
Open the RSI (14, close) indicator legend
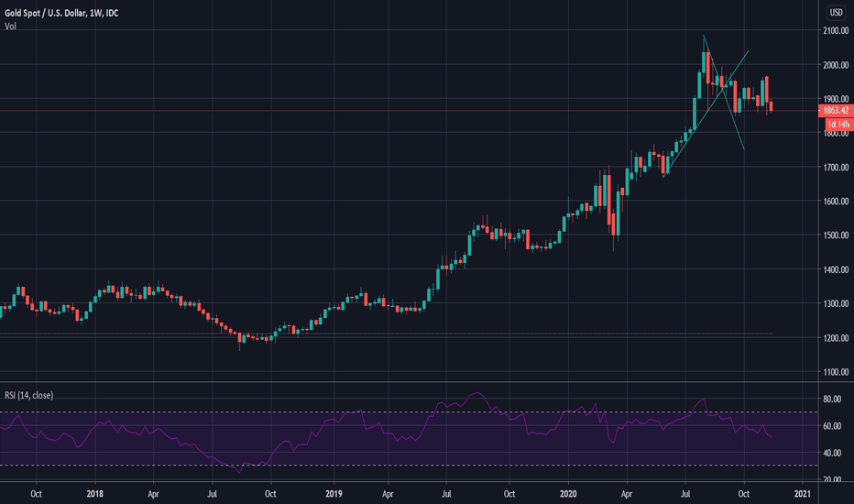point(29,395)
